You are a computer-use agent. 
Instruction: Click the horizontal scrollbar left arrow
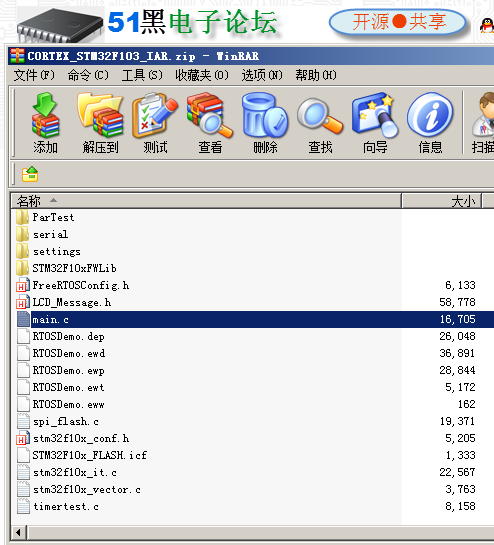[18, 532]
